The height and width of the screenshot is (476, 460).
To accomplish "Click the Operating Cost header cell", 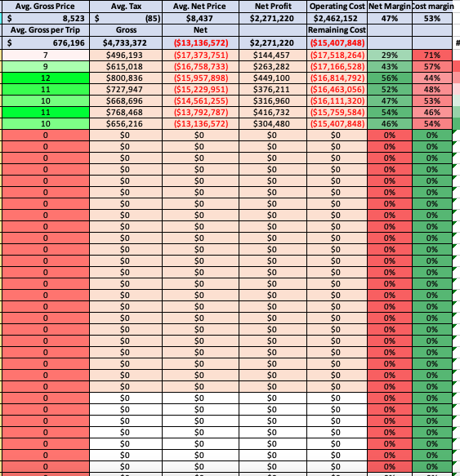I will 337,7.
